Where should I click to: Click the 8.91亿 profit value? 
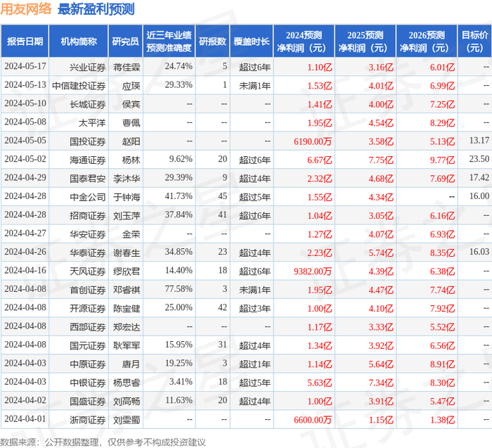(442, 364)
